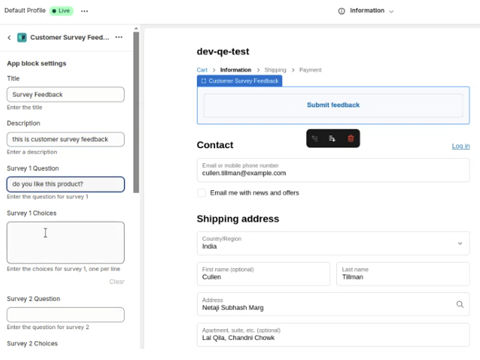480x360 pixels.
Task: Click the Submit feedback button
Action: click(x=333, y=105)
